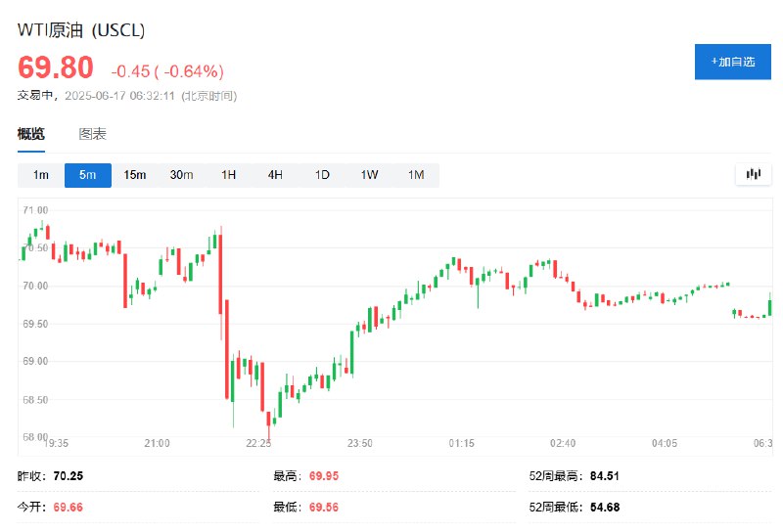Click the day low value 69.56
The height and width of the screenshot is (532, 783).
click(324, 508)
